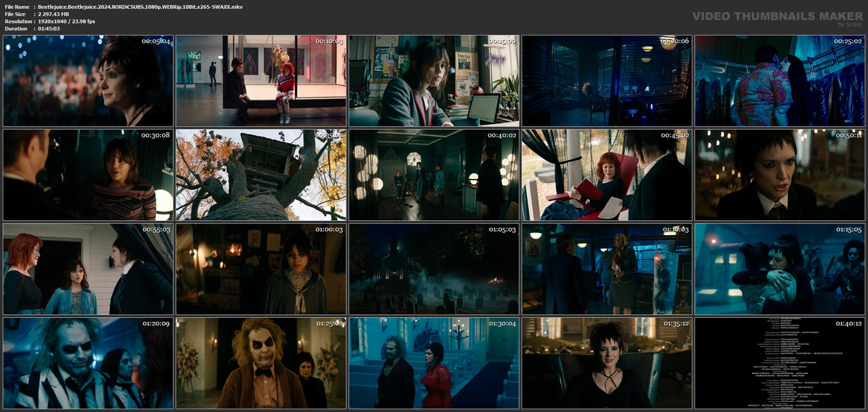Open the thumbnail stamped 00:55:03
The height and width of the screenshot is (412, 868).
[x=88, y=269]
